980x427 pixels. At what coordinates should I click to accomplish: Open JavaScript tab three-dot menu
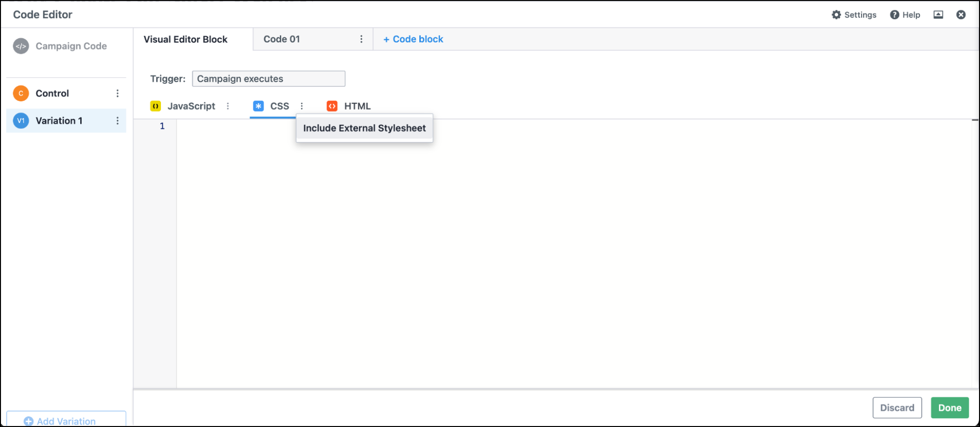pyautogui.click(x=228, y=106)
